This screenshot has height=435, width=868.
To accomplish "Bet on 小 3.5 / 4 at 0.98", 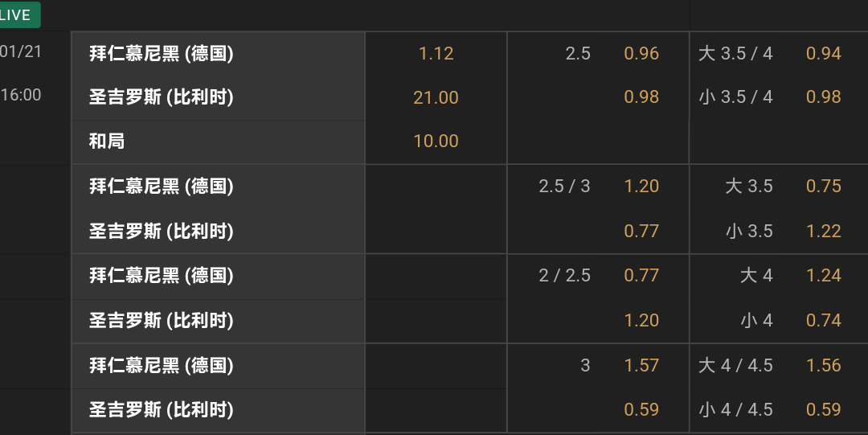I will [823, 97].
